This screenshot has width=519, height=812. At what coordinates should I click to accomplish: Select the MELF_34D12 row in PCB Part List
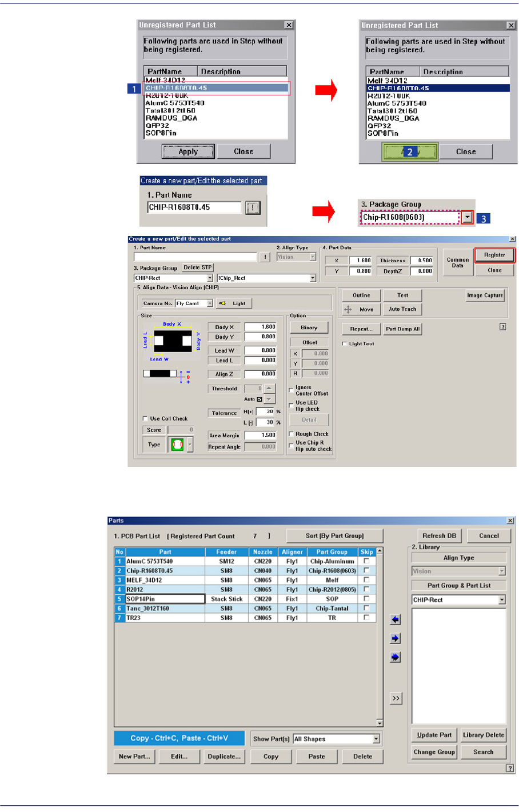coord(245,580)
